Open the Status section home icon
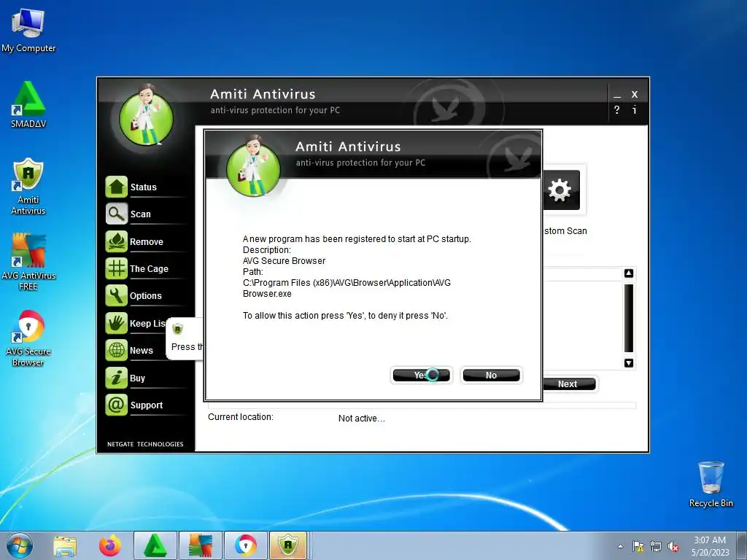 116,187
